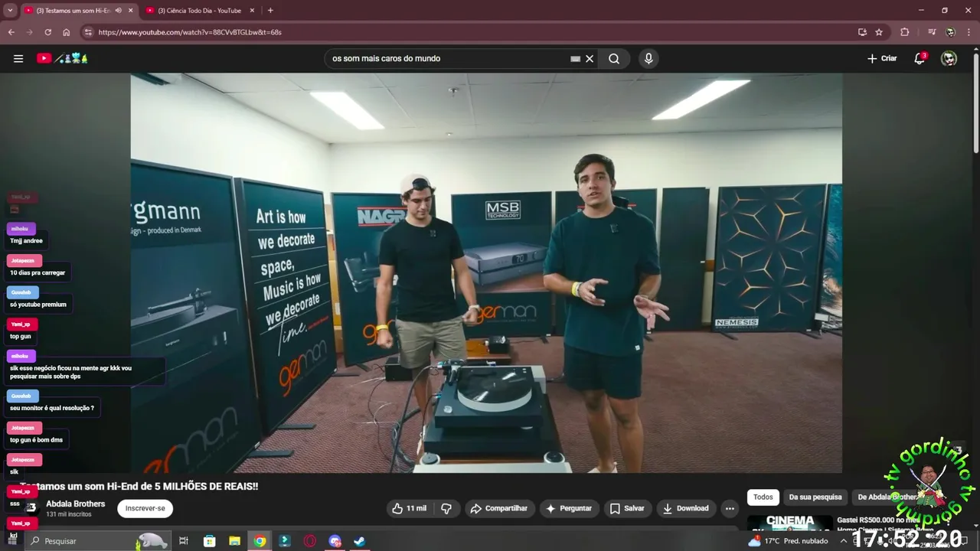The height and width of the screenshot is (551, 980).
Task: Open Discord from taskbar
Action: pyautogui.click(x=335, y=541)
